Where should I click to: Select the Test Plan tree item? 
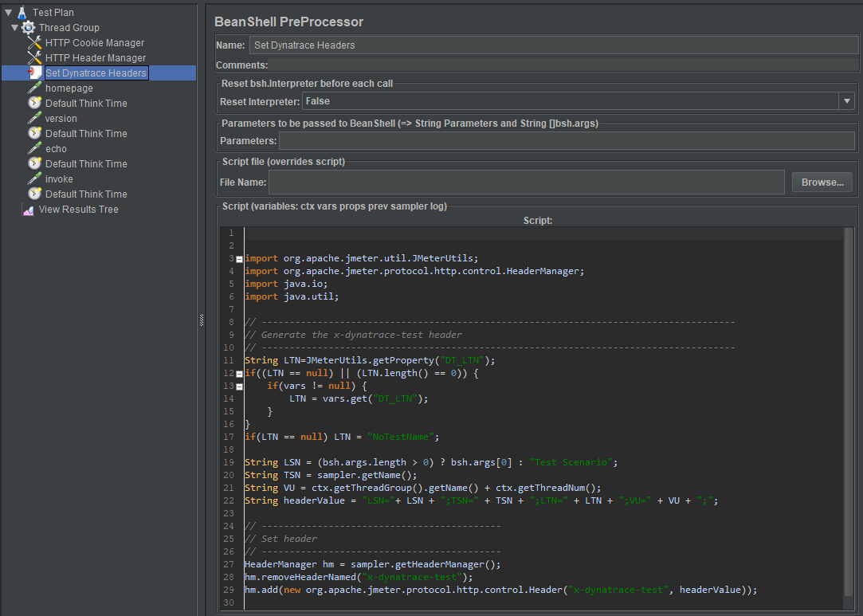(x=53, y=12)
